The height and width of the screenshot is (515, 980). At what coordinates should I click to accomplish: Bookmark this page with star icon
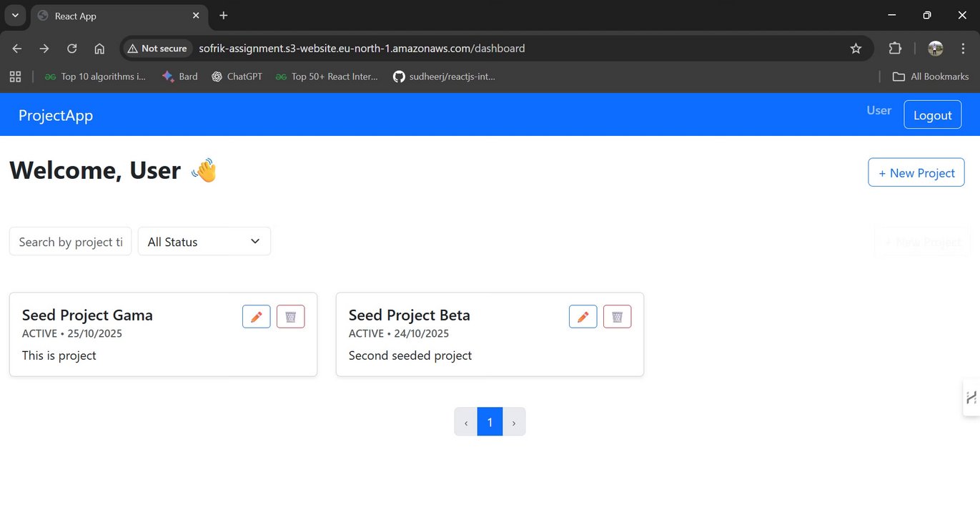point(856,49)
